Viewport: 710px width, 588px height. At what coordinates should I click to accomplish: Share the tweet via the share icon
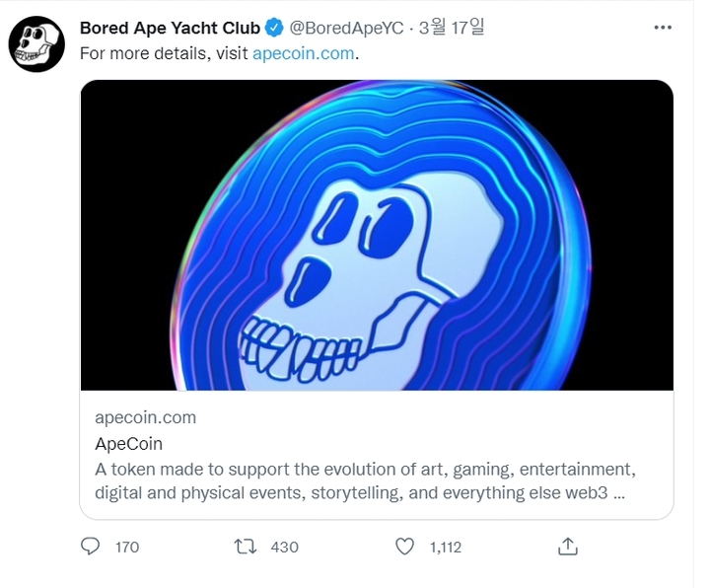coord(567,546)
